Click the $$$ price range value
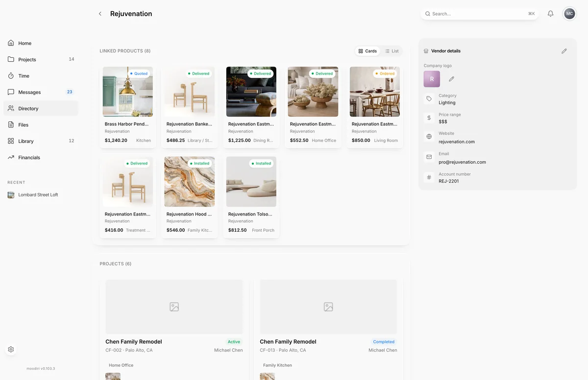 click(443, 121)
